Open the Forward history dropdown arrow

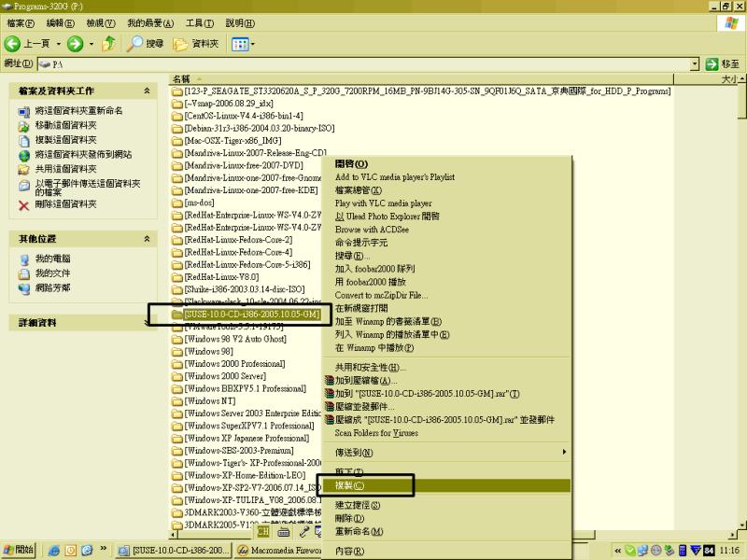point(91,44)
